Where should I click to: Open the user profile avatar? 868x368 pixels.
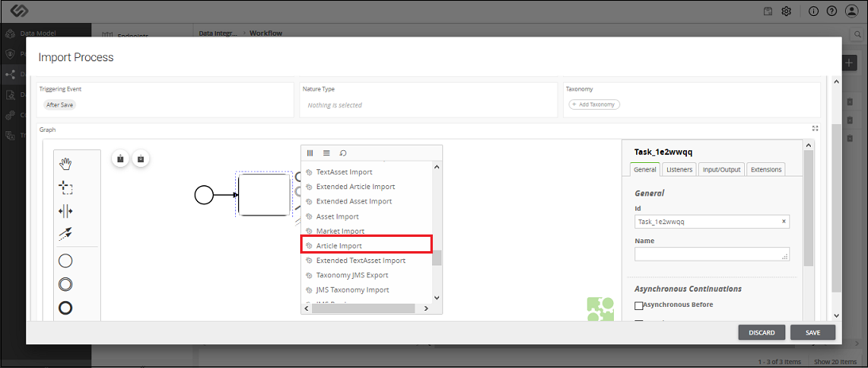click(x=851, y=11)
